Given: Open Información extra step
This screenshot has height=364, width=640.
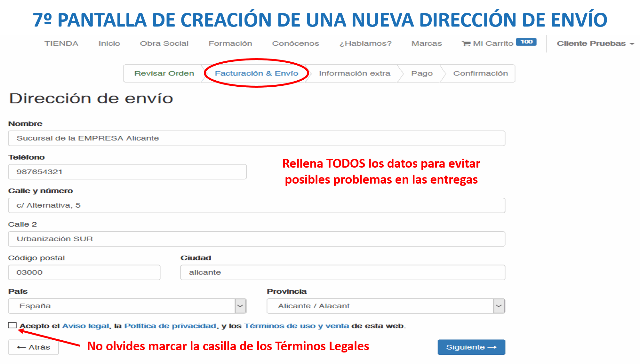Looking at the screenshot, I should (355, 74).
